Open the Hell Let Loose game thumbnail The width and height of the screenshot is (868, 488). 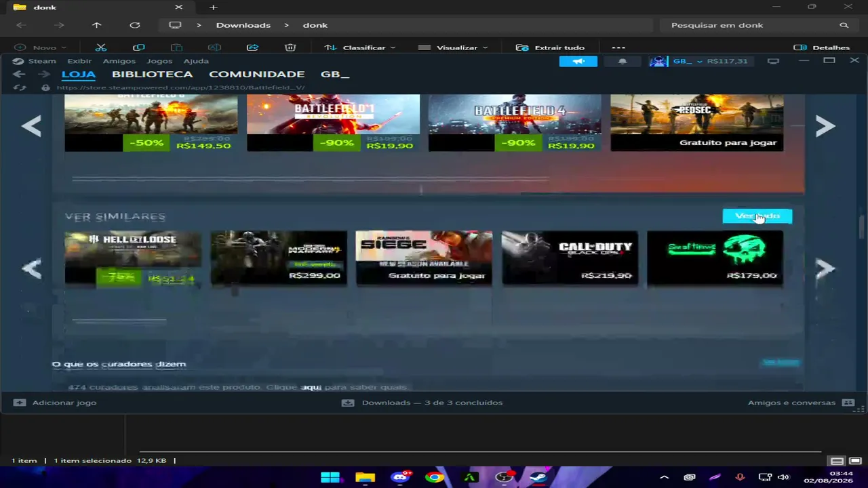(x=133, y=259)
